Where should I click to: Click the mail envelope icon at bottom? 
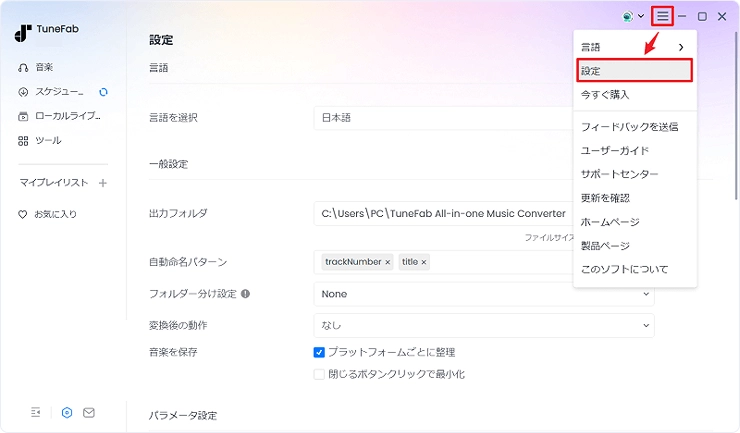tap(89, 412)
